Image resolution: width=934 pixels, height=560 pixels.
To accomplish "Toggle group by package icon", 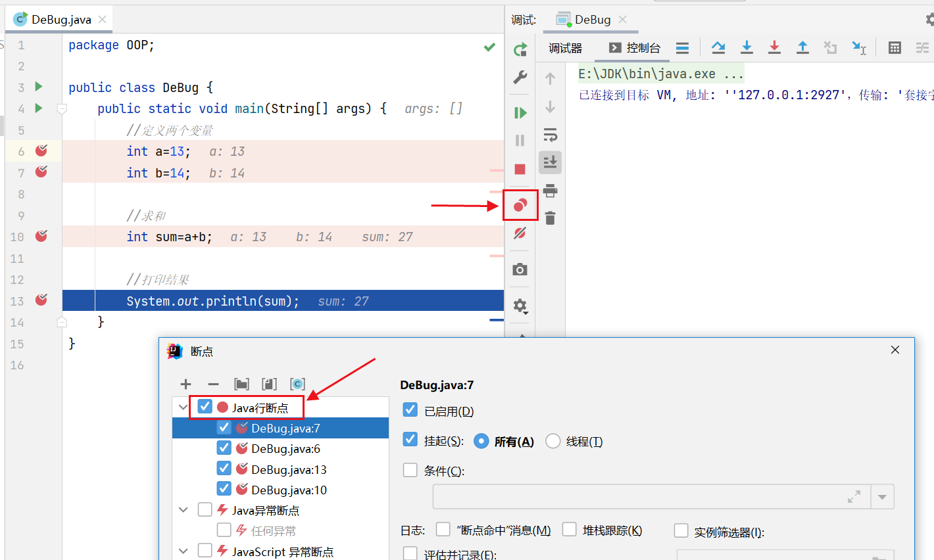I will pos(241,384).
